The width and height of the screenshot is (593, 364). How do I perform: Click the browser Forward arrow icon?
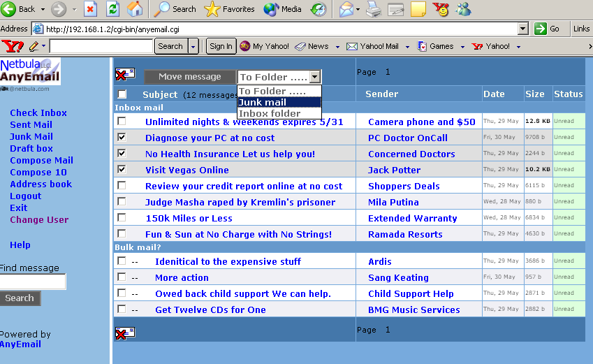(x=59, y=8)
